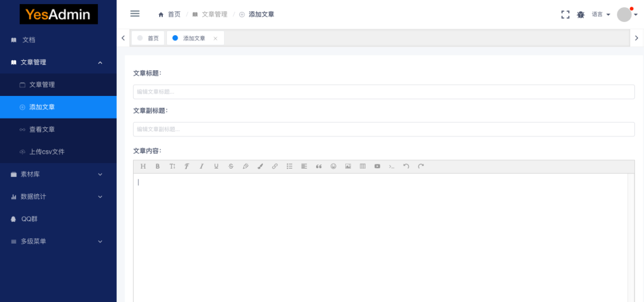
Task: Go to 首页 via breadcrumb
Action: coord(169,14)
